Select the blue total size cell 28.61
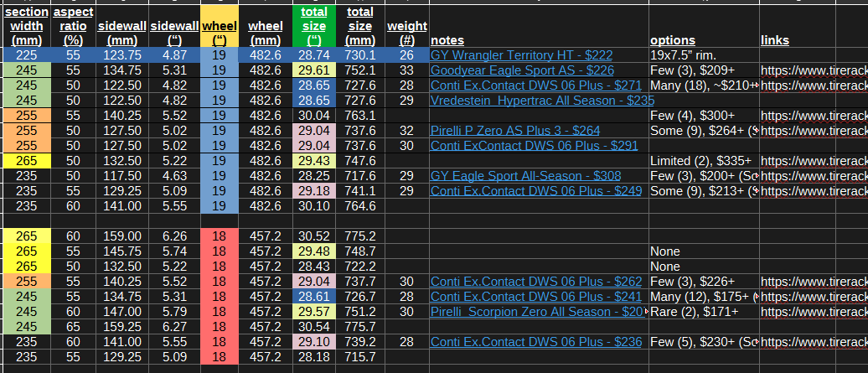Viewport: 868px width, 373px height. [x=314, y=296]
